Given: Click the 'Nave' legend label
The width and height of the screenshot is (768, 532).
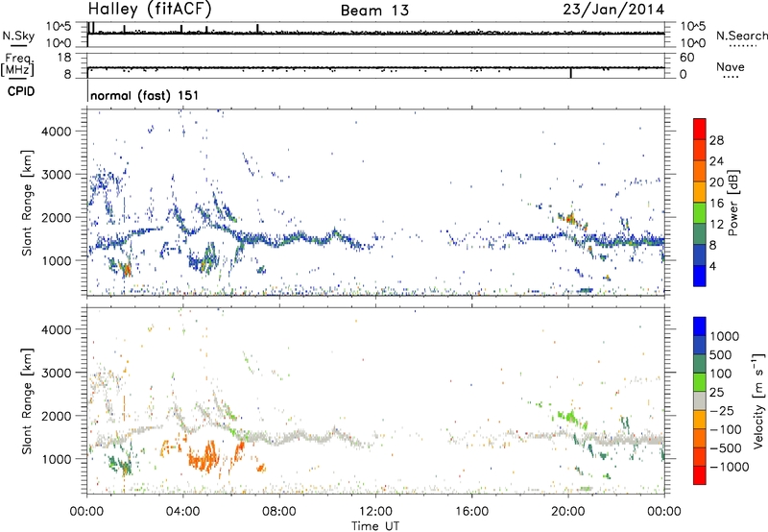Looking at the screenshot, I should [731, 67].
